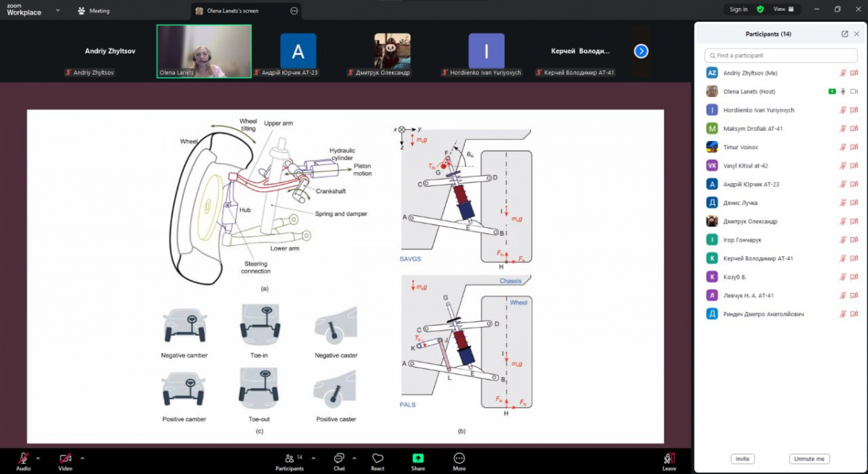The image size is (868, 474).
Task: Show next participants with the blue arrow
Action: pos(641,51)
